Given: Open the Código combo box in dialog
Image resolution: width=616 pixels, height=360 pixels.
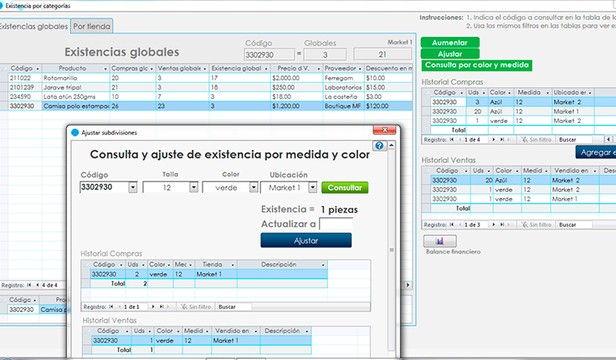Looking at the screenshot, I should click(x=133, y=187).
